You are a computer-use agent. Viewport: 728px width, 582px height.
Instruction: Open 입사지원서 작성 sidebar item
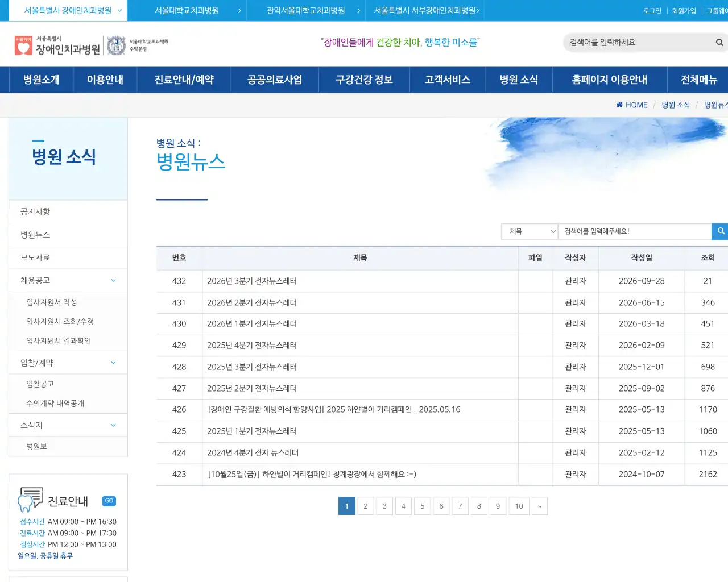click(52, 302)
